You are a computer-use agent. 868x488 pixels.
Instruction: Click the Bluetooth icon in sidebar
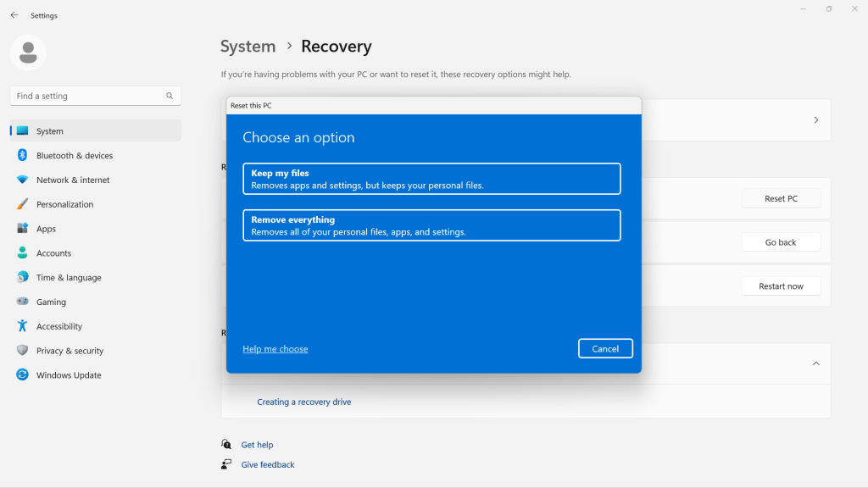(x=22, y=155)
